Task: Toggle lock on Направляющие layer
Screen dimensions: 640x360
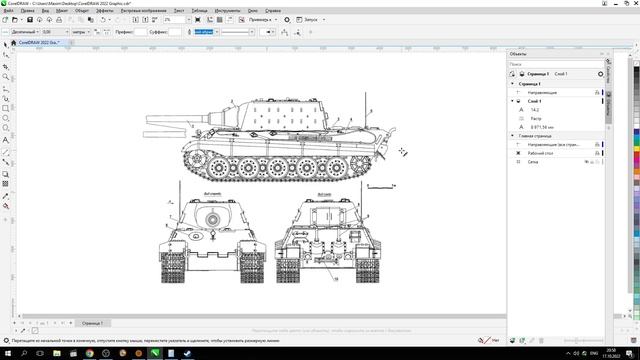Action: tap(597, 93)
